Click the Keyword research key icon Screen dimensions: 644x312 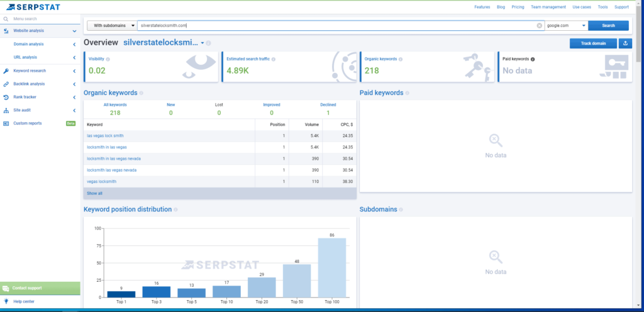point(6,71)
